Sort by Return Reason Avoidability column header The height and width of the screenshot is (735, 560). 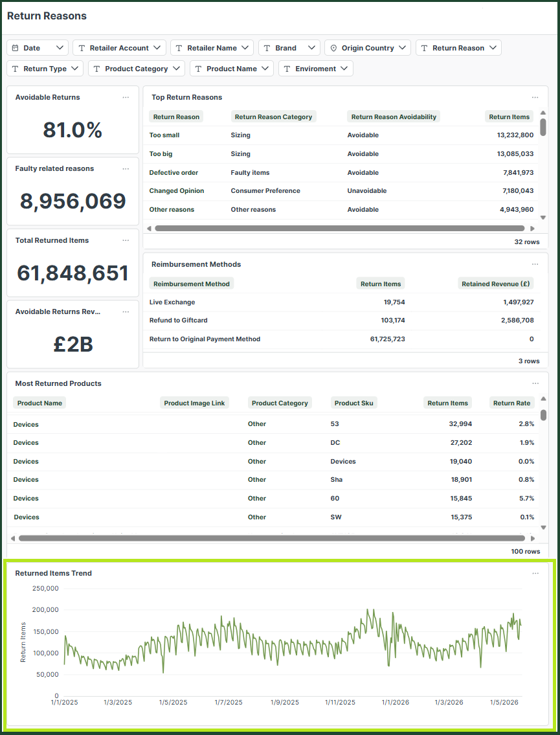(x=394, y=117)
